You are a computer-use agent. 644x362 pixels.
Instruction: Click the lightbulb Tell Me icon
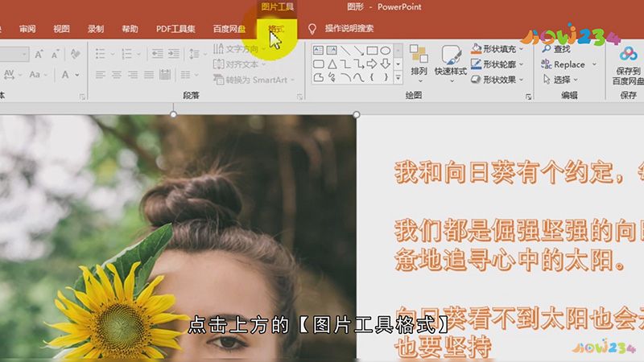pos(312,29)
